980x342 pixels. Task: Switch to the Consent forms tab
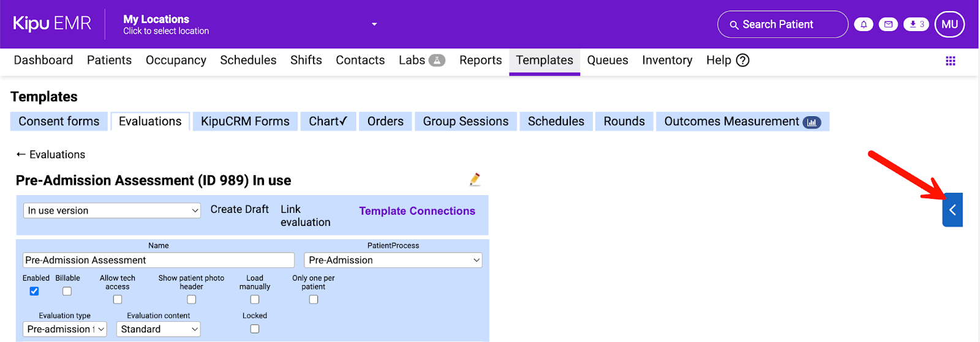(59, 121)
